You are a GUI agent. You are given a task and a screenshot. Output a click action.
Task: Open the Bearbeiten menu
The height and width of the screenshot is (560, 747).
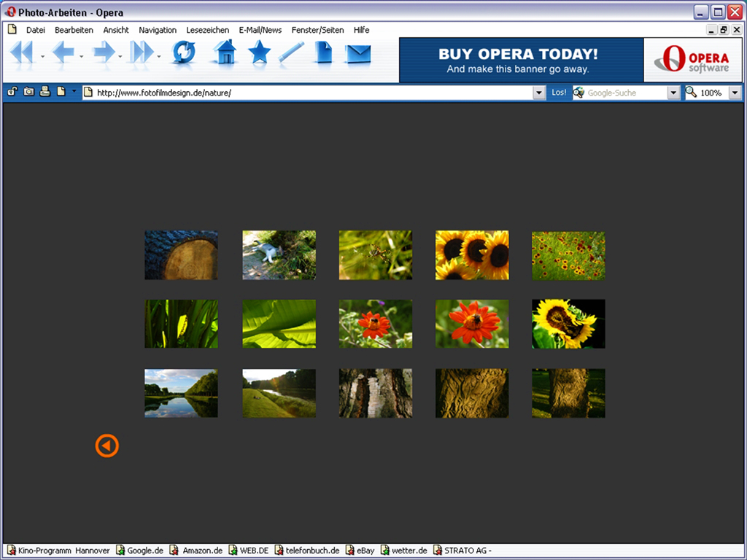(x=74, y=30)
